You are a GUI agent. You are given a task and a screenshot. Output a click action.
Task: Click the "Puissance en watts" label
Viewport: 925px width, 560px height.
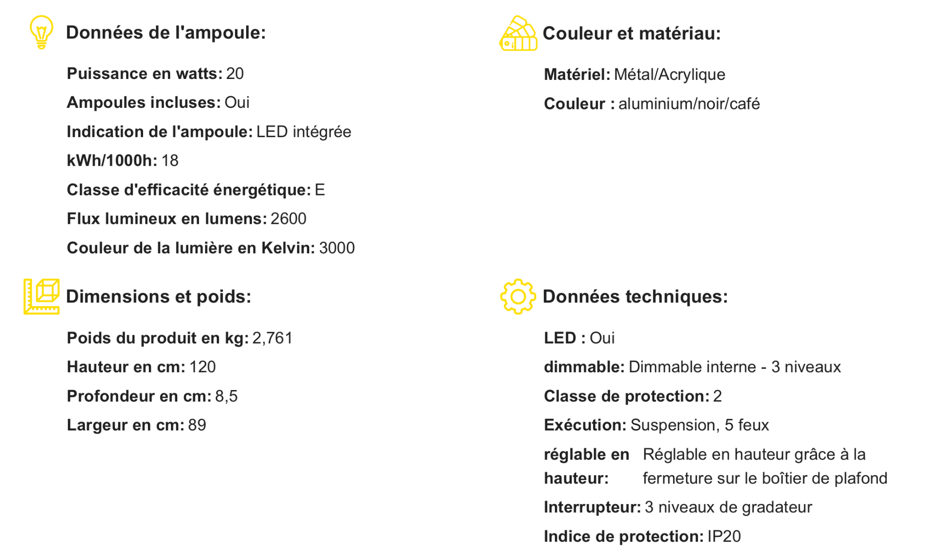(x=145, y=74)
